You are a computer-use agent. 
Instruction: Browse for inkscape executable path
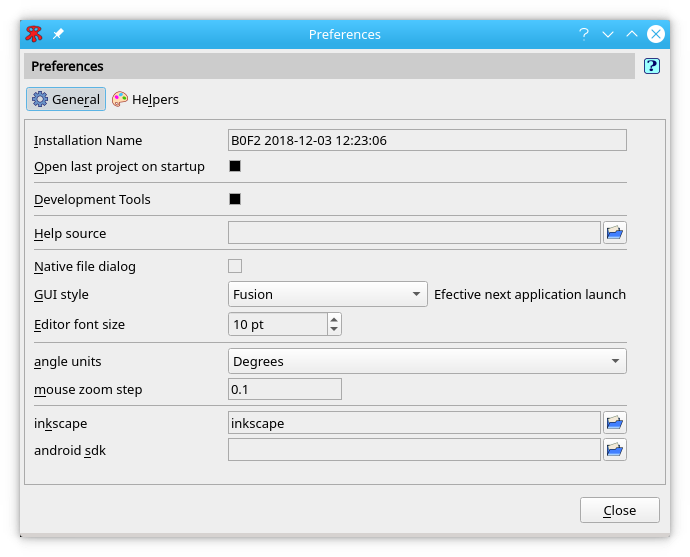coord(615,423)
